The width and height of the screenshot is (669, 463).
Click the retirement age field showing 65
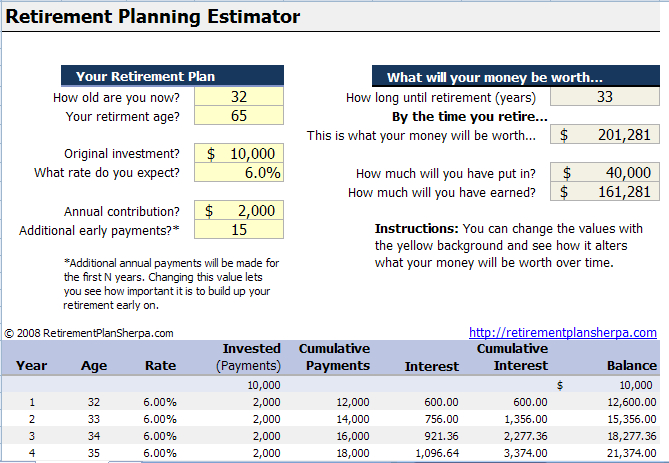(239, 116)
